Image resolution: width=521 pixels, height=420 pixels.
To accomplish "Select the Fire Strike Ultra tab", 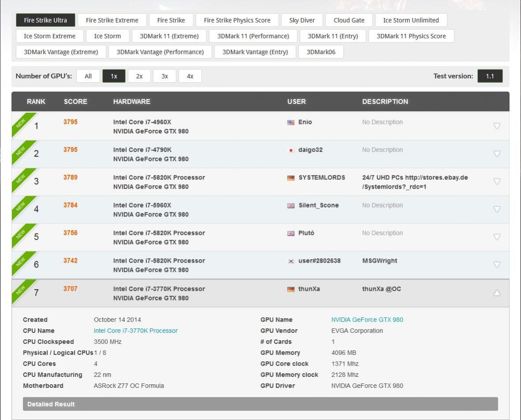I will 45,20.
